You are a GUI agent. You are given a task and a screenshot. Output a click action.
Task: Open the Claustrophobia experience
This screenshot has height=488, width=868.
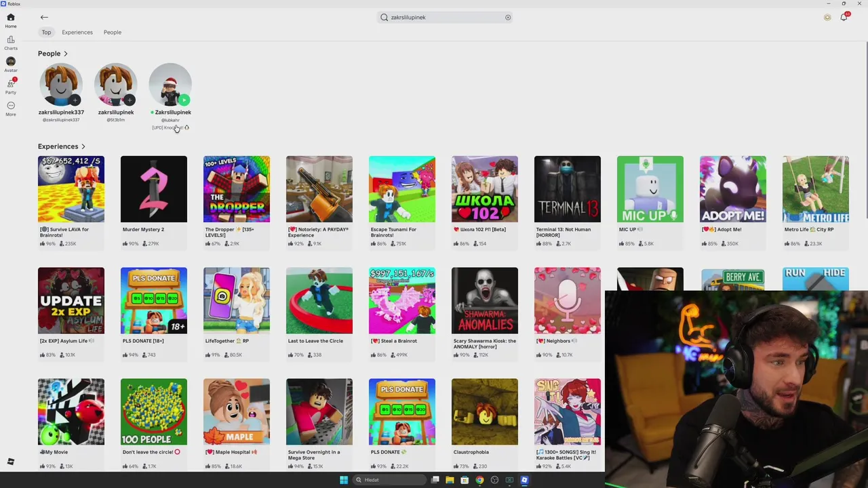485,411
